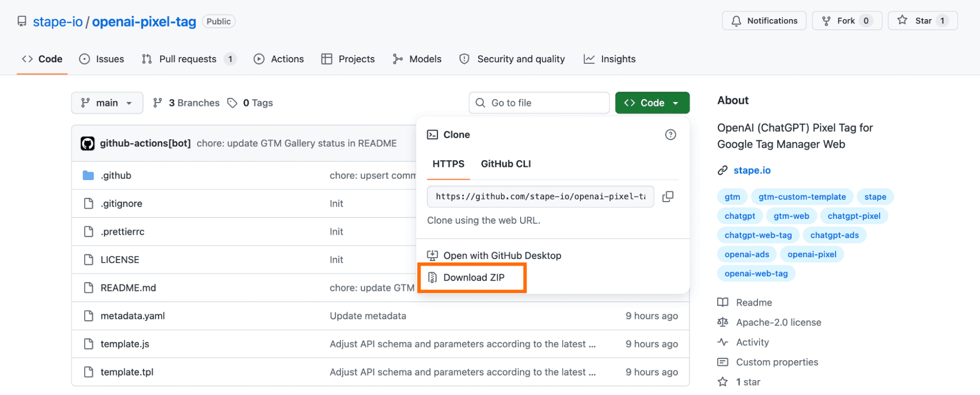This screenshot has width=980, height=395.
Task: View the 3 Branches link
Action: (186, 103)
